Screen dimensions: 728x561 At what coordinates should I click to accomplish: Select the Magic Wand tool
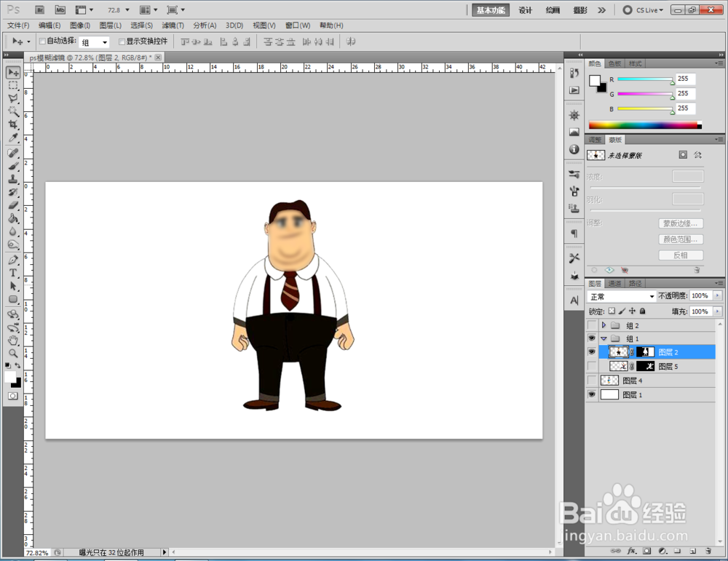click(x=13, y=111)
